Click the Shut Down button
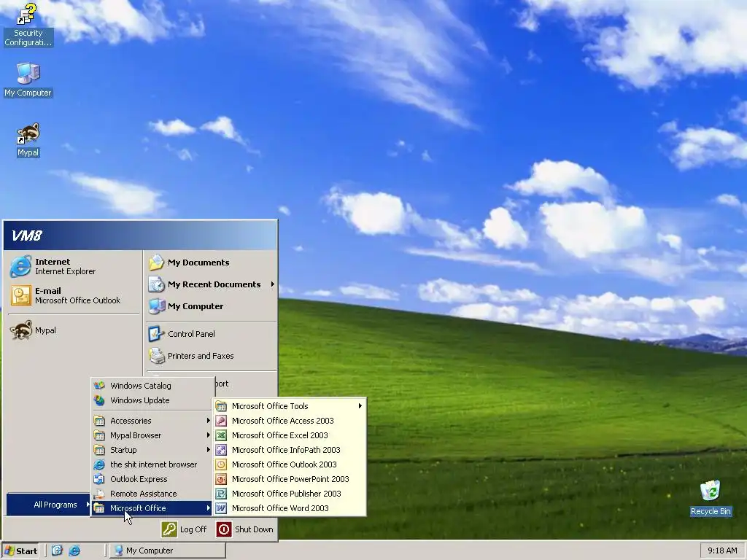Screen dimensions: 747x560 click(245, 529)
